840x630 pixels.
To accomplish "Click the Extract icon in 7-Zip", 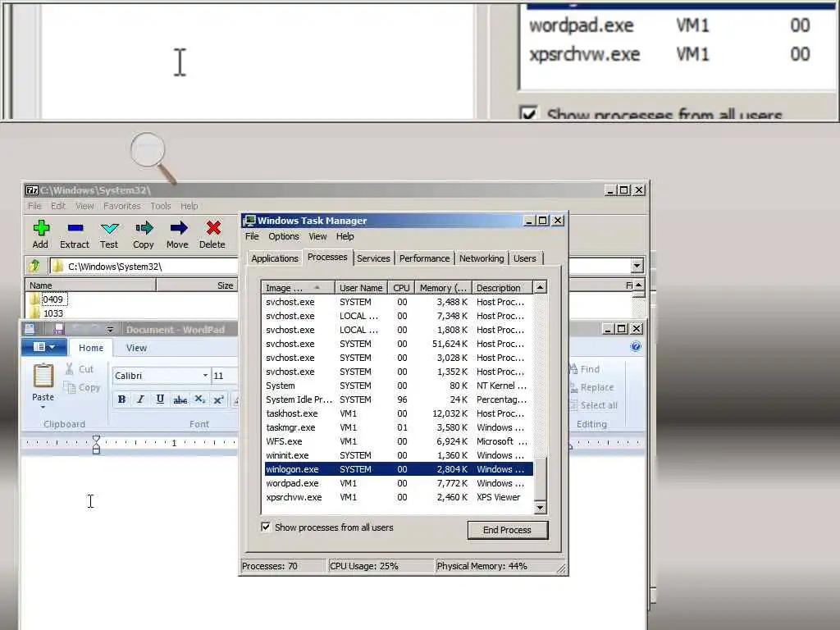I will click(x=75, y=228).
